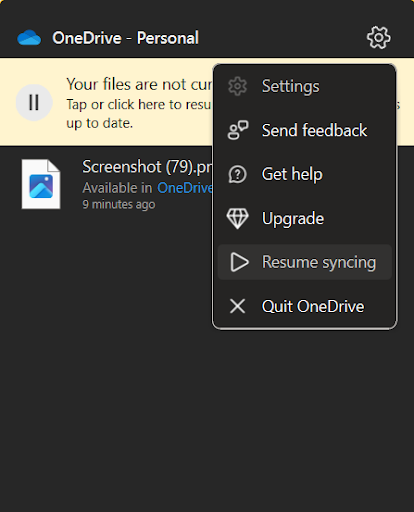Image resolution: width=414 pixels, height=512 pixels.
Task: Click the Screenshot (79) file name
Action: point(147,167)
